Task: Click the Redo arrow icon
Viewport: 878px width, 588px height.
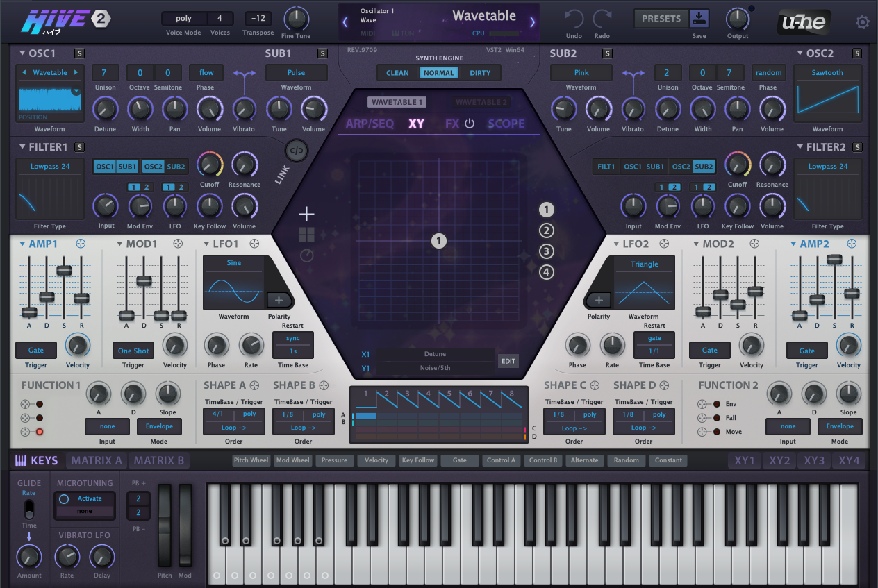Action: pyautogui.click(x=602, y=20)
